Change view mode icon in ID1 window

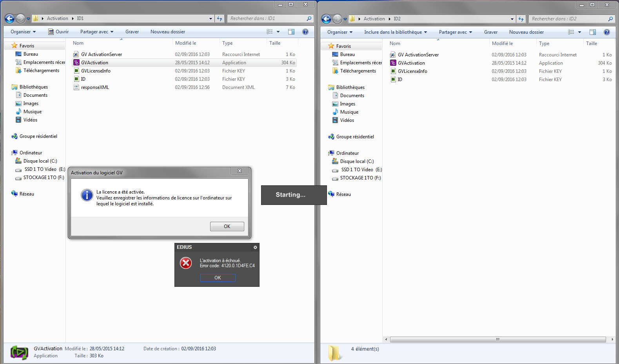pos(270,32)
